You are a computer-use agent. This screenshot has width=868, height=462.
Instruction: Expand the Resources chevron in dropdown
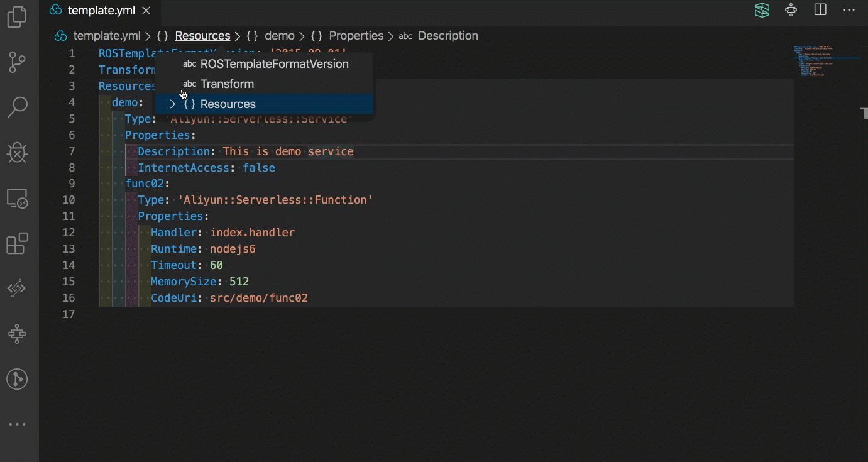pos(173,104)
